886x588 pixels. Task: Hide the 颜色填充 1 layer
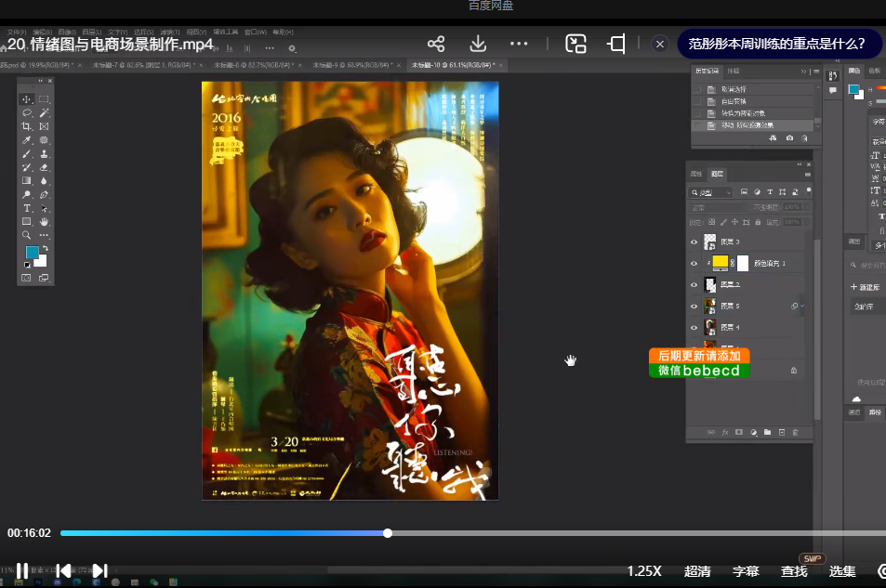pyautogui.click(x=694, y=263)
